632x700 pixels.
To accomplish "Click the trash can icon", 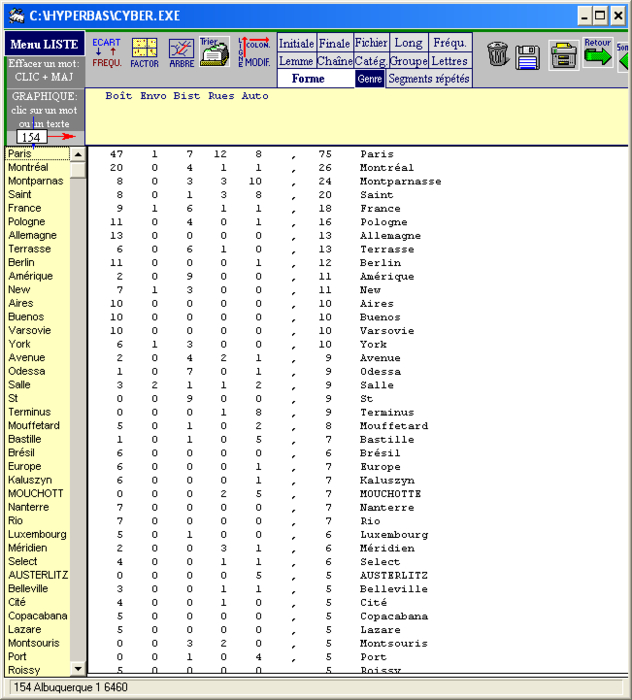I will (497, 54).
